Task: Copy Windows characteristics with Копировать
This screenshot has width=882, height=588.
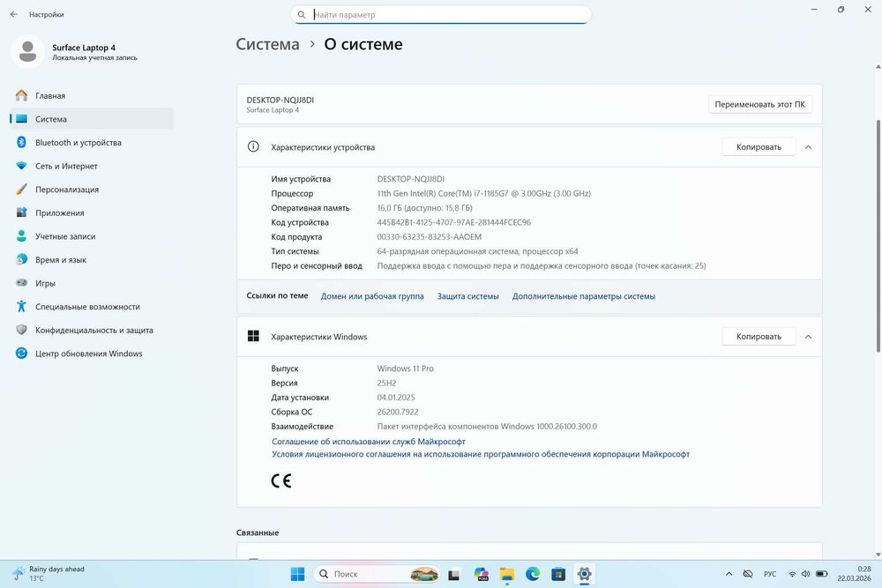Action: (759, 337)
